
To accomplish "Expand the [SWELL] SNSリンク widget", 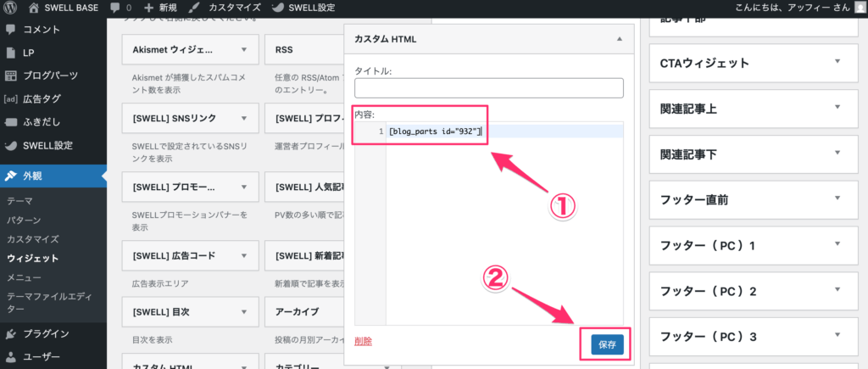I will 244,118.
